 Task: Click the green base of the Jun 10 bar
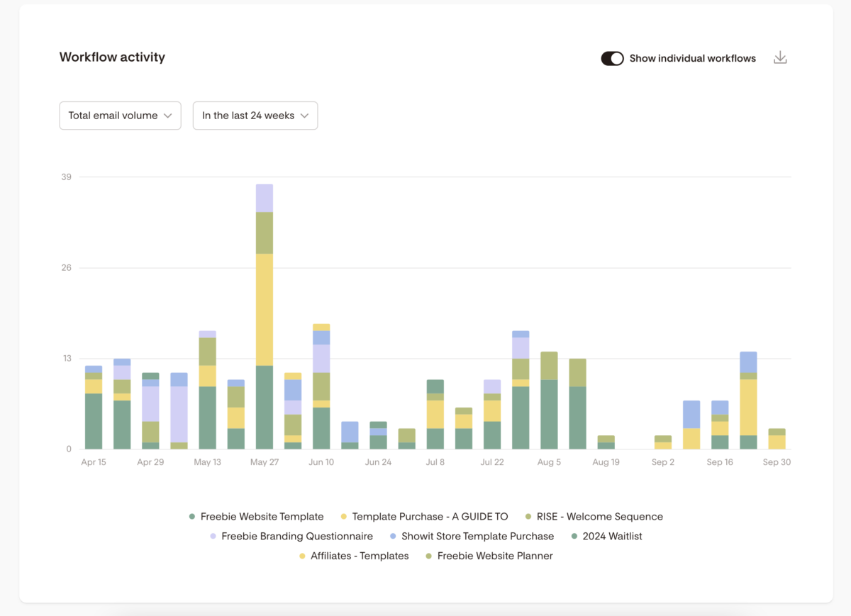click(x=321, y=428)
